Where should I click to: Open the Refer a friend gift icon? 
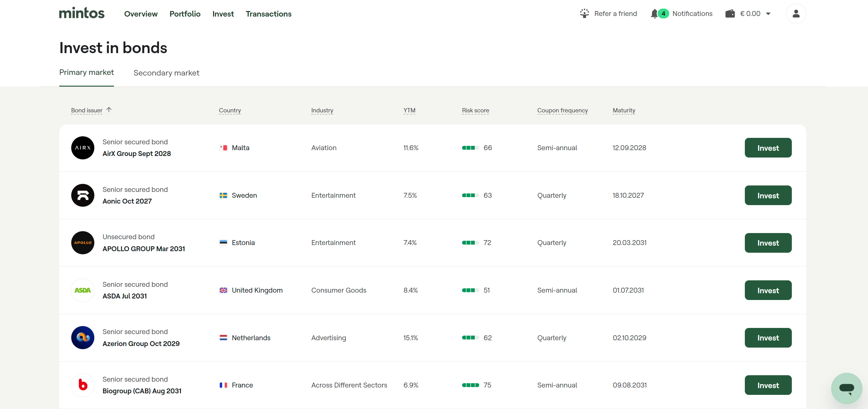(584, 14)
